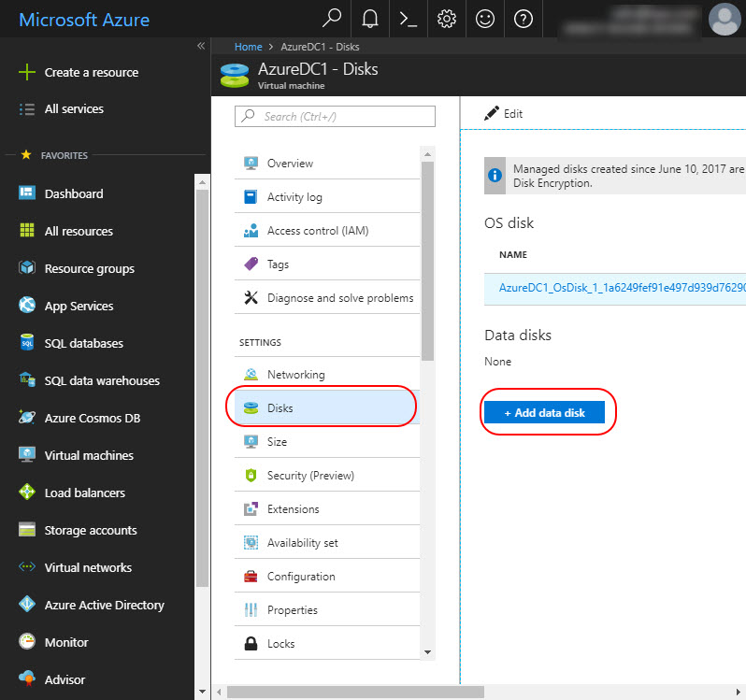
Task: Click the All services list icon
Action: tap(27, 109)
